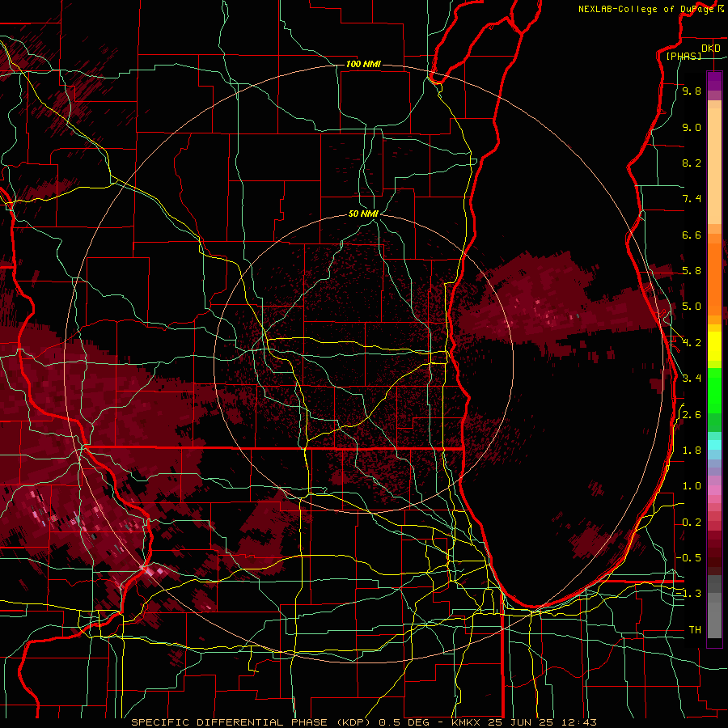Click the 6.6 value on color scale
This screenshot has width=728, height=728.
click(x=692, y=235)
